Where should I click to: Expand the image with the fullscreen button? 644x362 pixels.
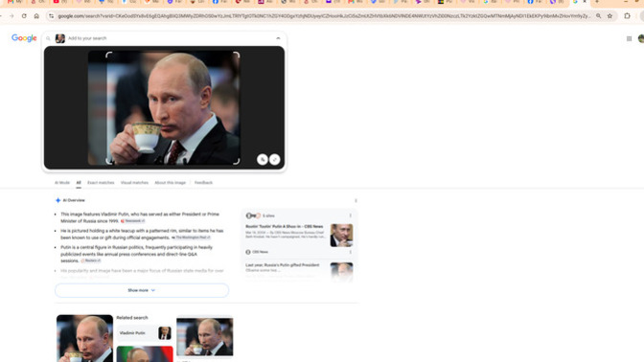[275, 159]
